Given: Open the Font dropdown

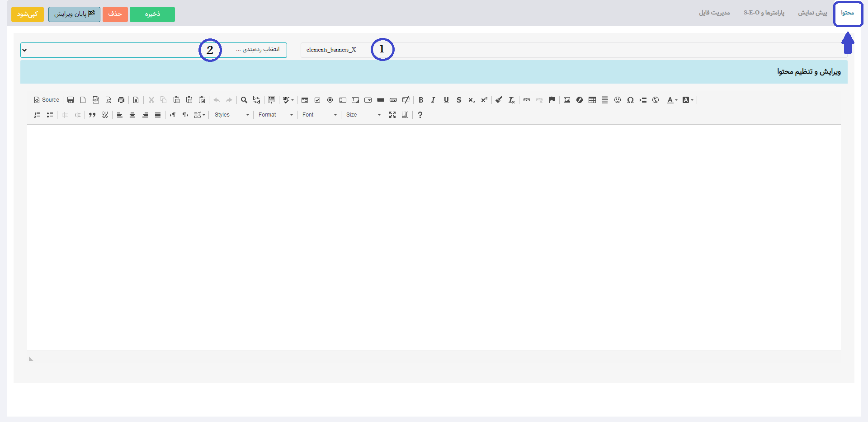Looking at the screenshot, I should coord(319,115).
